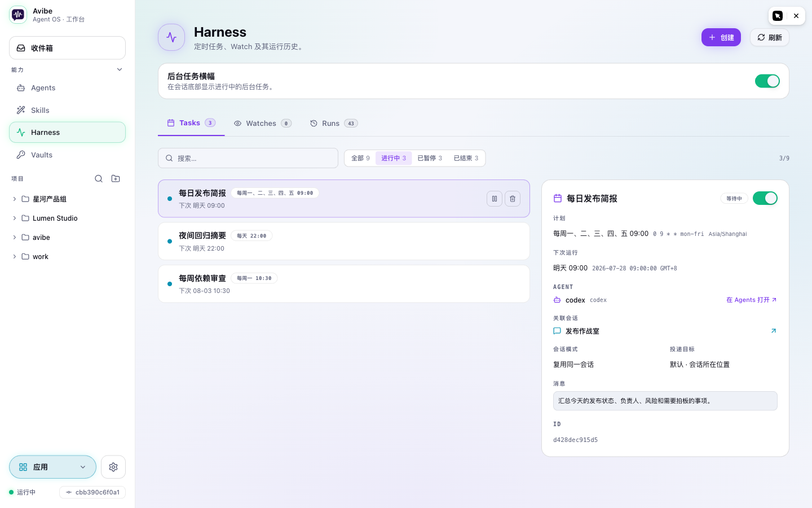The height and width of the screenshot is (508, 812).
Task: Select the 进行中 3 filter
Action: [394, 158]
